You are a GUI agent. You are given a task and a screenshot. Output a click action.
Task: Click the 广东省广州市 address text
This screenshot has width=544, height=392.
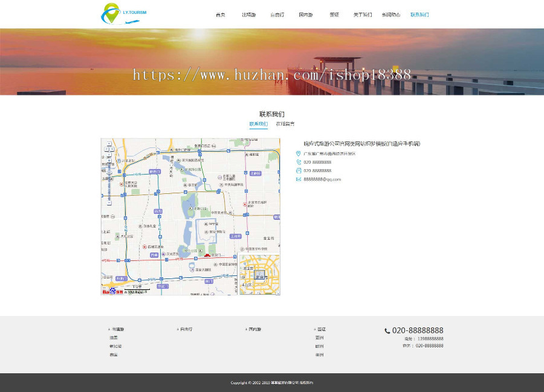[329, 153]
